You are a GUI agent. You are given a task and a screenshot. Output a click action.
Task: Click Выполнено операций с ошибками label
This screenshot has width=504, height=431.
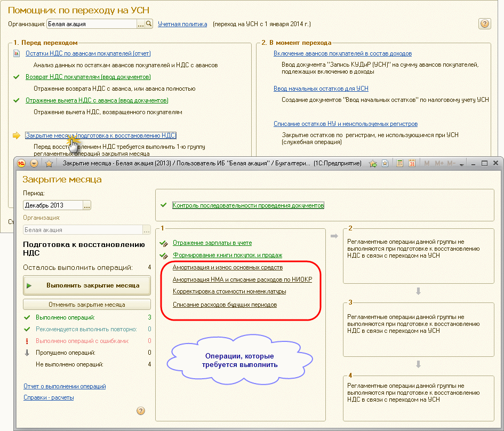click(82, 341)
